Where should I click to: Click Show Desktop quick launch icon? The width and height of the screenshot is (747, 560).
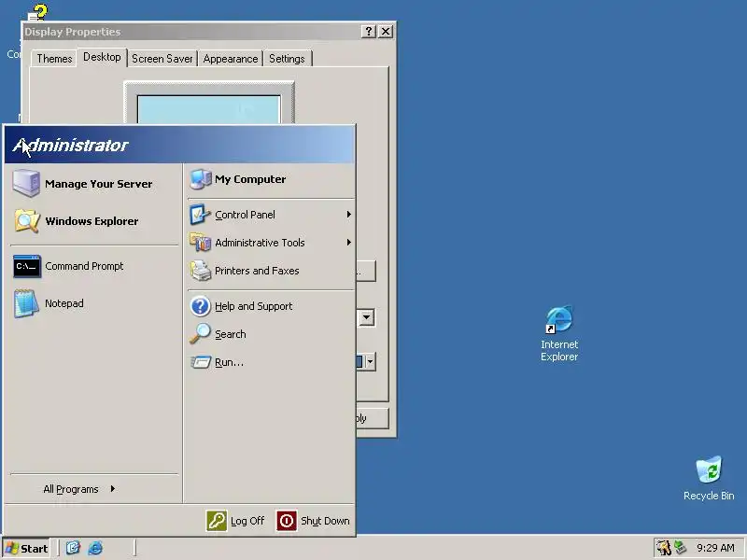[x=73, y=548]
